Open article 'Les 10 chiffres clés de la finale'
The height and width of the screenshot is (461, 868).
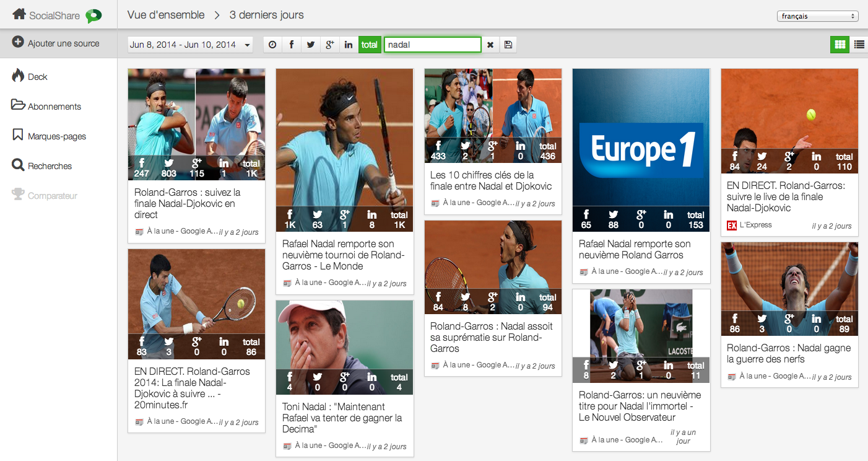491,180
